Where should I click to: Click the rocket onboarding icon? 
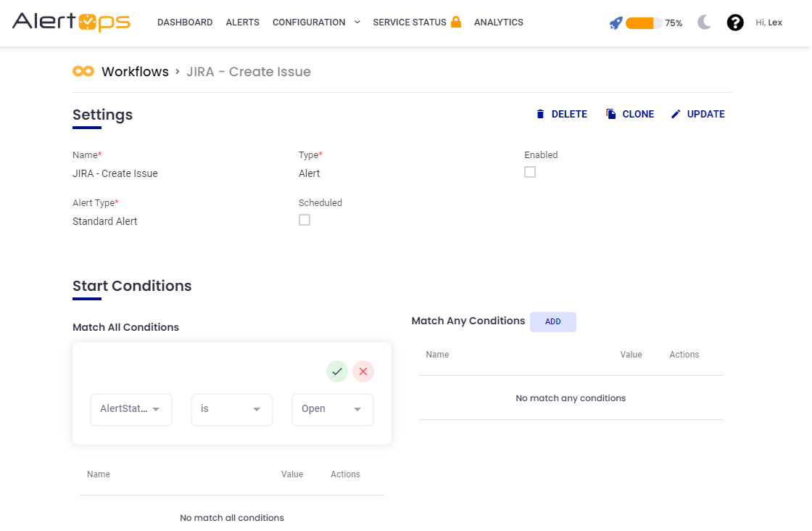616,23
